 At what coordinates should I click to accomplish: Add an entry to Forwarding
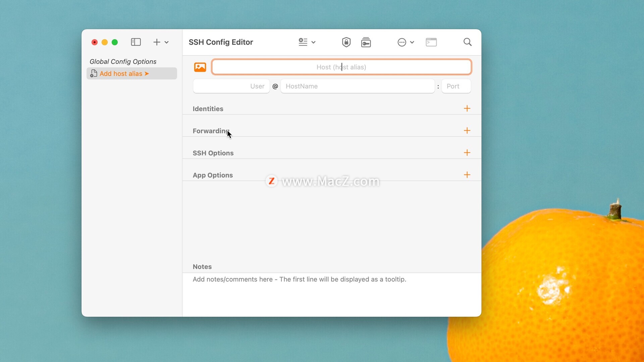tap(467, 130)
